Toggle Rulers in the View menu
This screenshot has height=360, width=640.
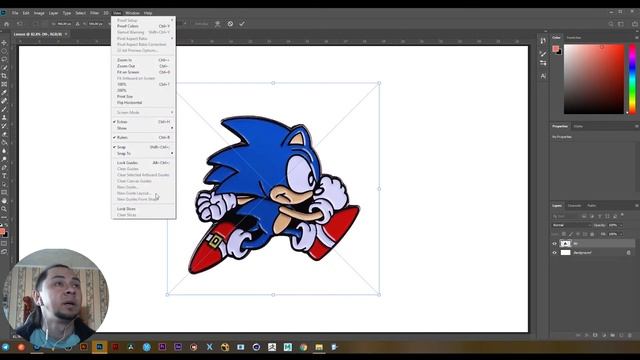coord(143,138)
